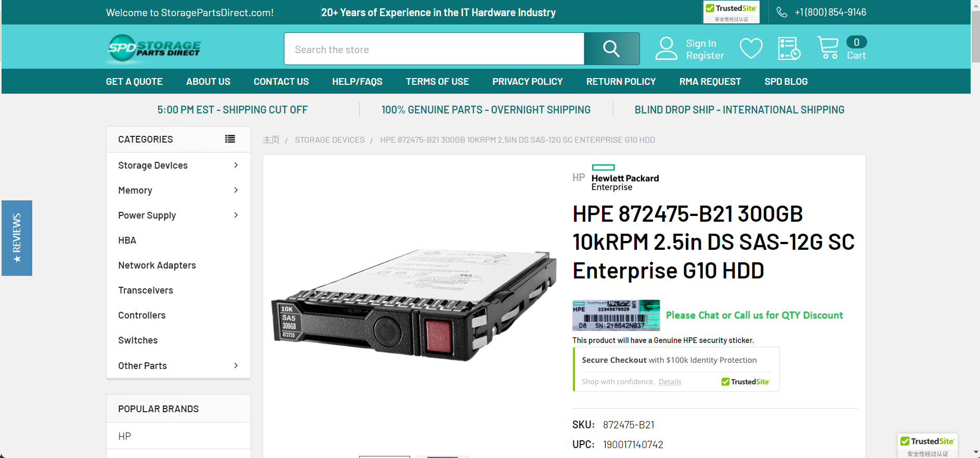Open the Reviews side tab
This screenshot has height=458, width=980.
pyautogui.click(x=17, y=238)
